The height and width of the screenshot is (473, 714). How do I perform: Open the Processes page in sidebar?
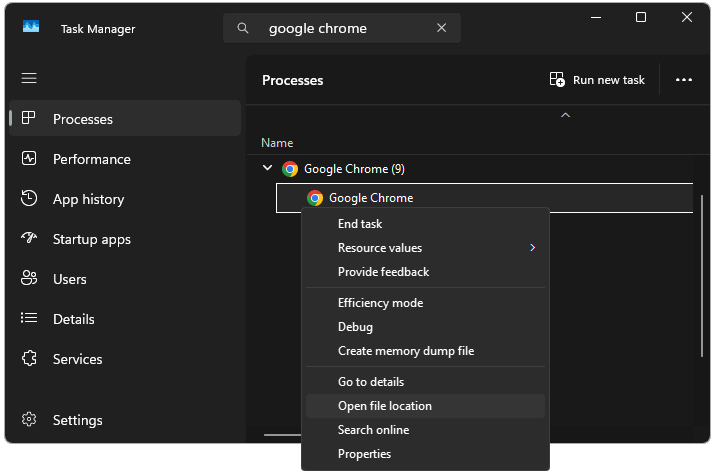pos(125,118)
